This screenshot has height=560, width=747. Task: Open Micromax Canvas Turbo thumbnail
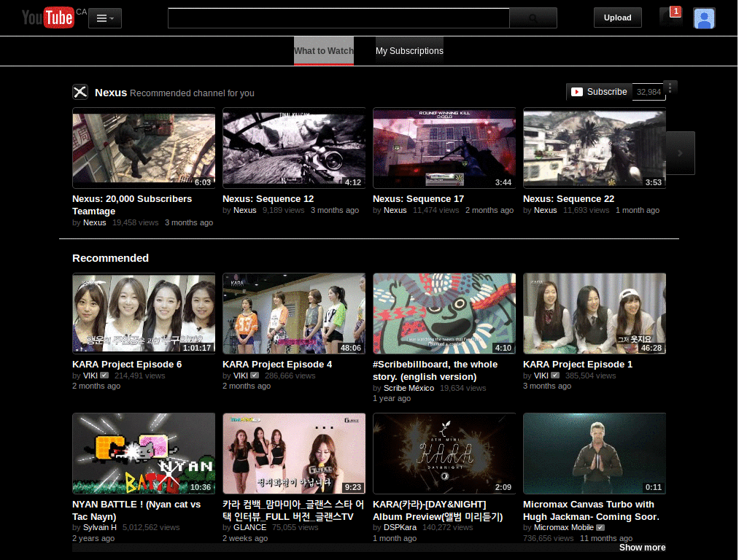(594, 454)
